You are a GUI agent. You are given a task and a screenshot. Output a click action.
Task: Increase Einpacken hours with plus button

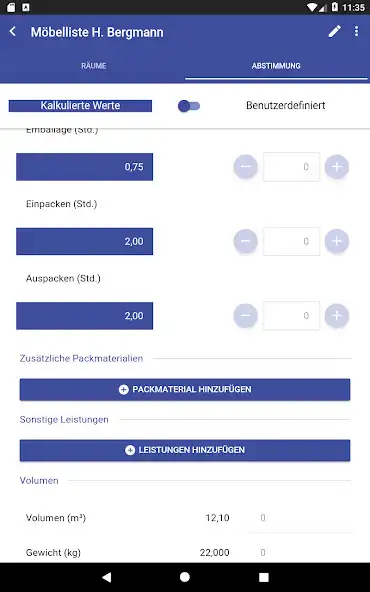[337, 241]
